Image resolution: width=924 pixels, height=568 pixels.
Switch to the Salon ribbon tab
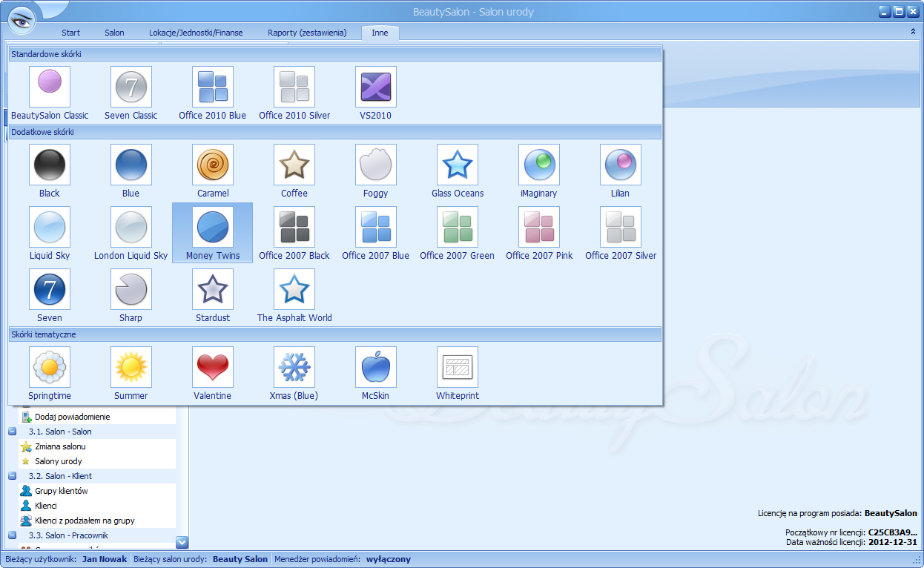(114, 33)
